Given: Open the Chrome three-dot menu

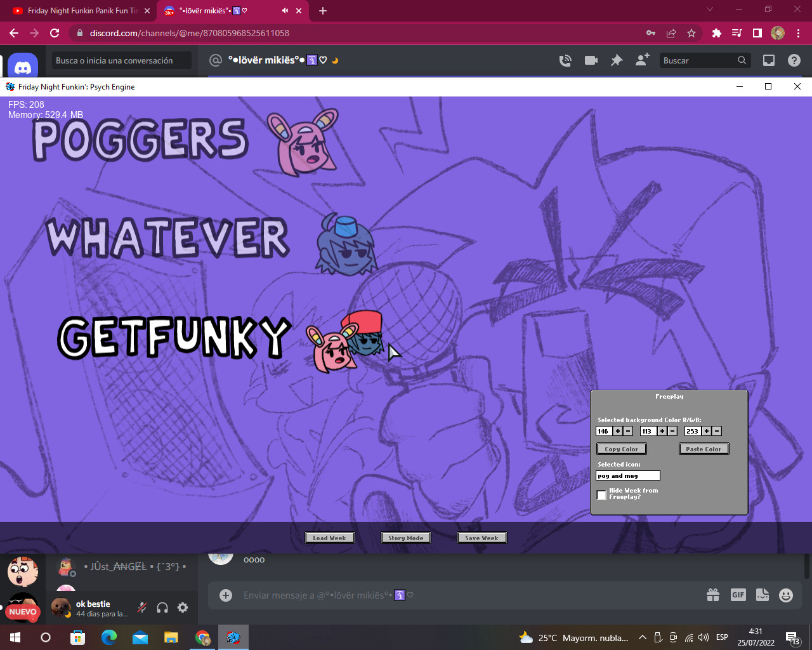Looking at the screenshot, I should 798,33.
